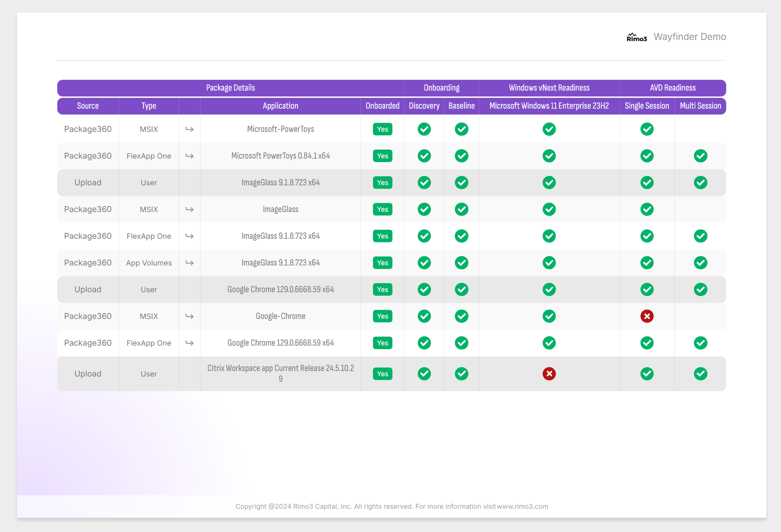Viewport: 781px width, 532px height.
Task: Click the AVD Readiness group header
Action: pos(673,88)
